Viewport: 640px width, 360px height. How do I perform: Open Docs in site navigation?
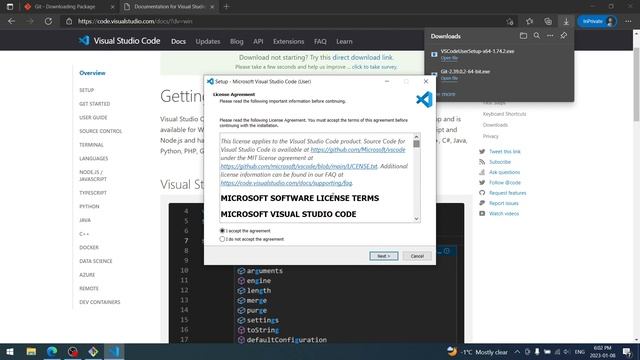(x=178, y=41)
